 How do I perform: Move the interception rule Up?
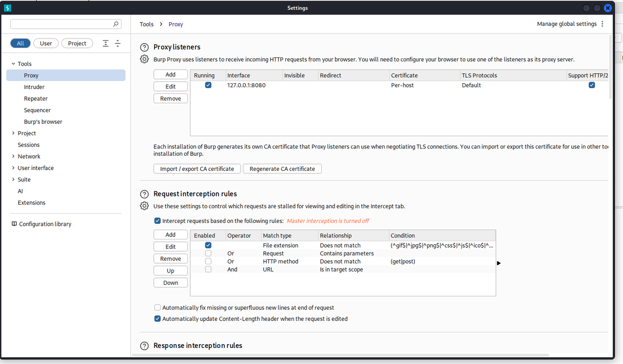[170, 271]
